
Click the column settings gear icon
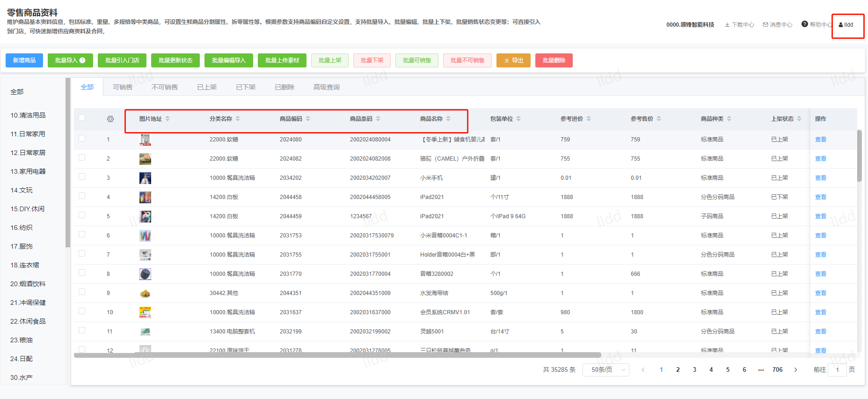[110, 119]
